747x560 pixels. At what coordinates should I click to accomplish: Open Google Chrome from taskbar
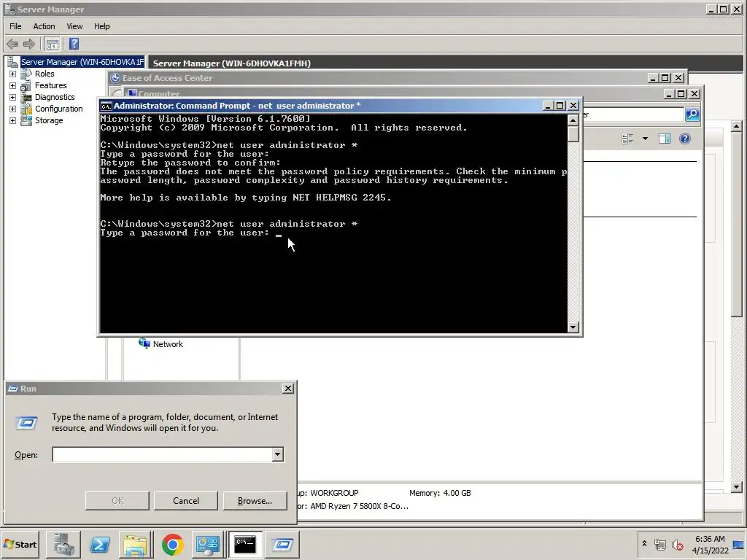[x=172, y=545]
